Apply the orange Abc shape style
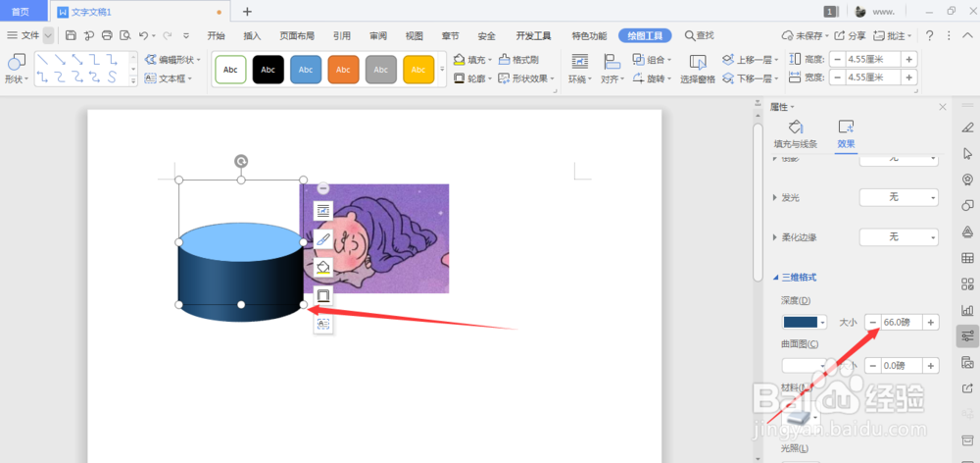The width and height of the screenshot is (980, 463). pos(343,70)
